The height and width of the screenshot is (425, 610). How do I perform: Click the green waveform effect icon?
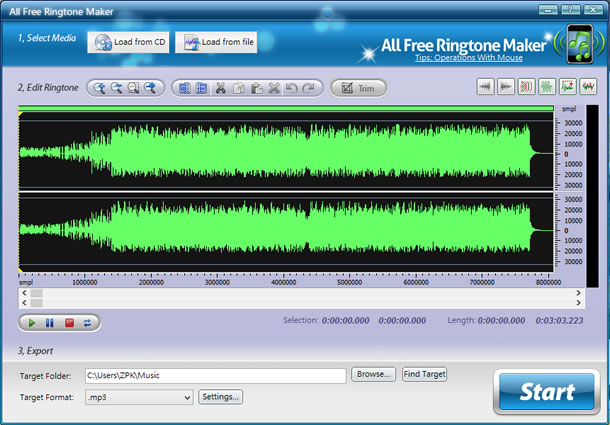click(547, 86)
